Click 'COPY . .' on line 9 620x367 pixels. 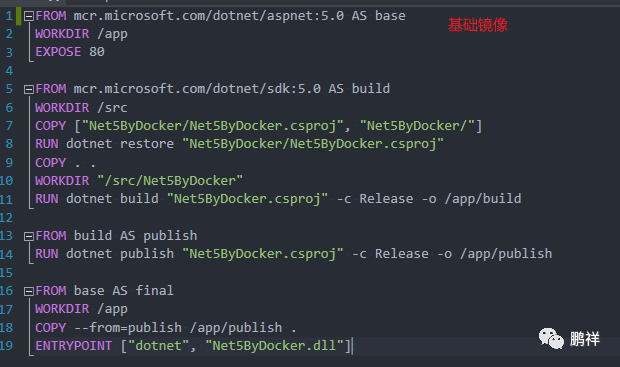pos(66,163)
